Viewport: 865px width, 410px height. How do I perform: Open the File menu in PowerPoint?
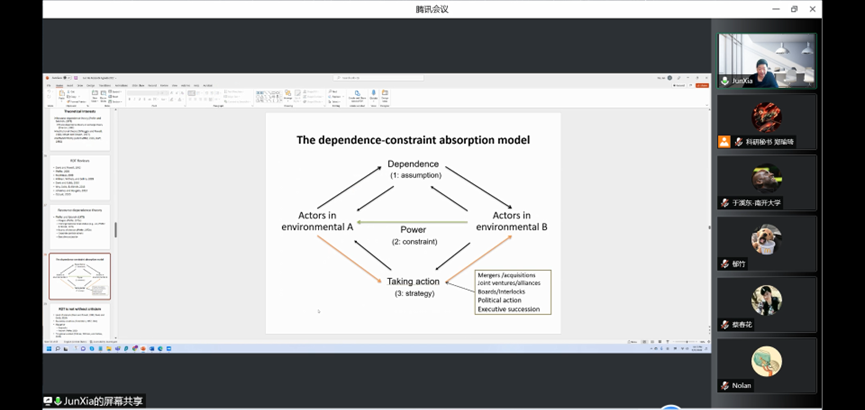pos(48,85)
